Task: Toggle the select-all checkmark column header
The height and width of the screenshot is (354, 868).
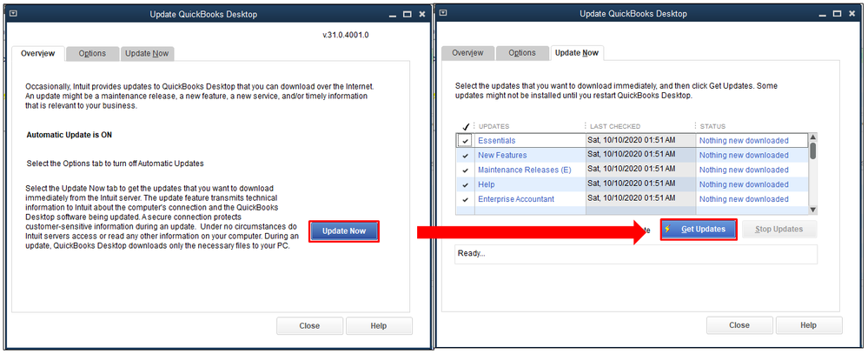Action: 465,126
